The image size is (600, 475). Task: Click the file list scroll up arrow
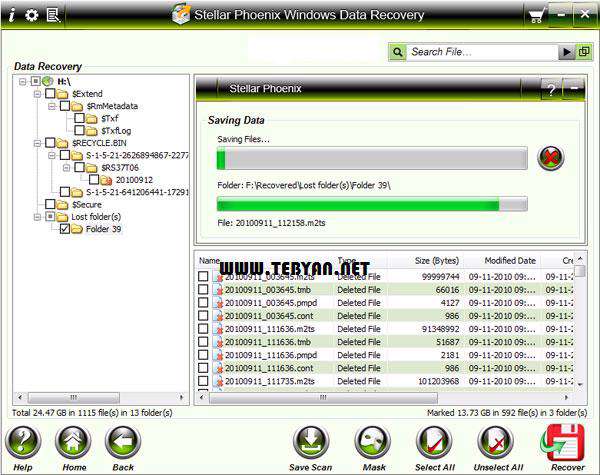point(580,260)
